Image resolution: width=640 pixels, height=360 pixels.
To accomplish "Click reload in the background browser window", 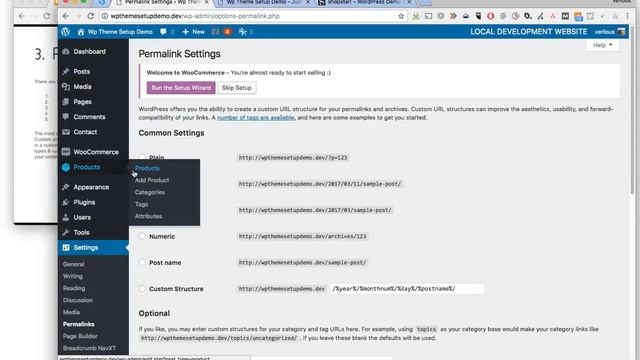I will (47, 16).
